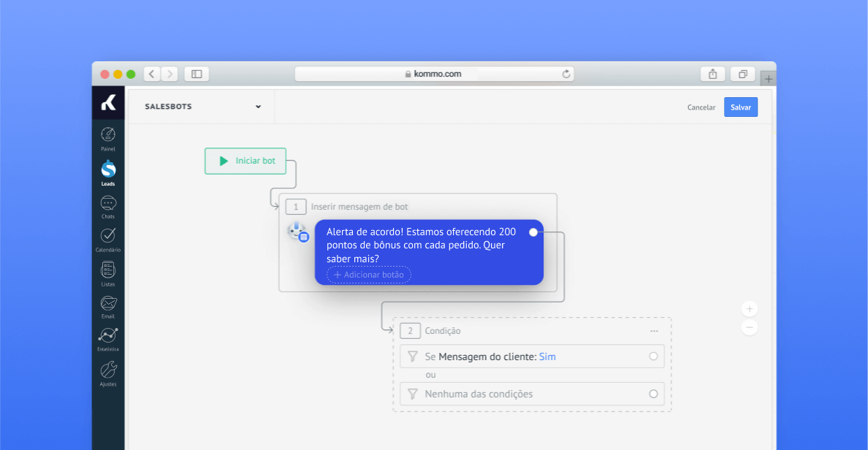This screenshot has width=868, height=450.
Task: Click the kommo.com address bar
Action: (434, 74)
